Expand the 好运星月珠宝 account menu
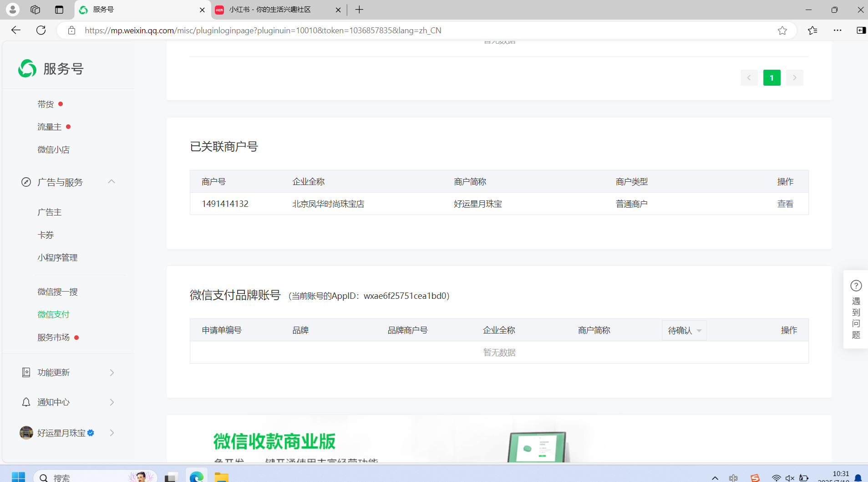This screenshot has height=482, width=868. point(68,433)
